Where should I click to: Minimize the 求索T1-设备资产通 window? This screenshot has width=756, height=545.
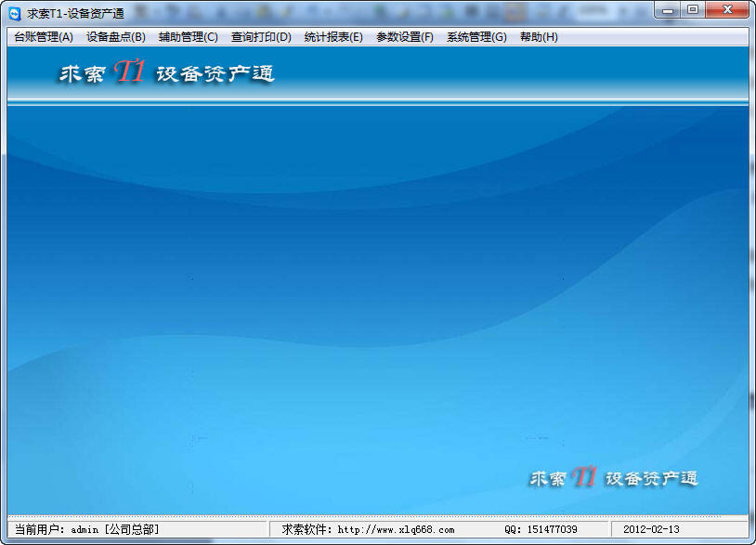point(667,10)
